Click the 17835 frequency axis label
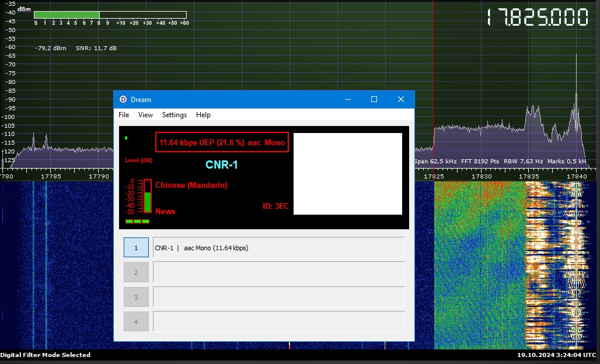Viewport: 600px width, 364px height. 529,176
